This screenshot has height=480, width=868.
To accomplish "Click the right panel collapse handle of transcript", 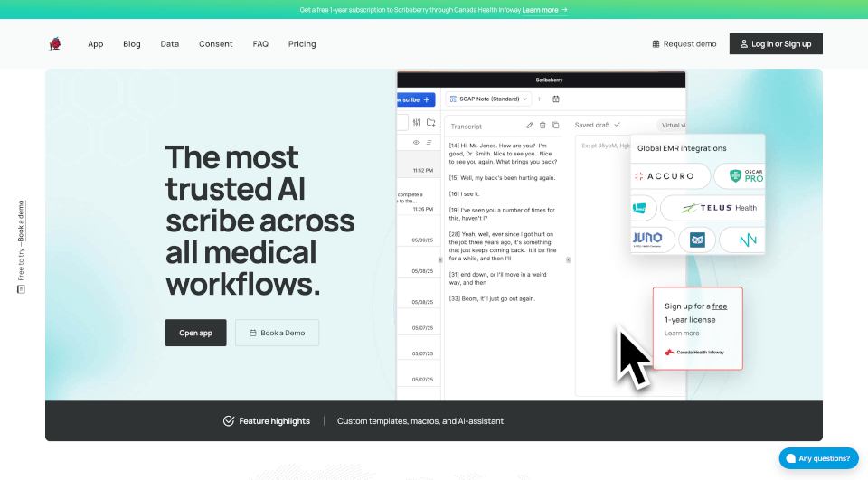I will (x=569, y=259).
